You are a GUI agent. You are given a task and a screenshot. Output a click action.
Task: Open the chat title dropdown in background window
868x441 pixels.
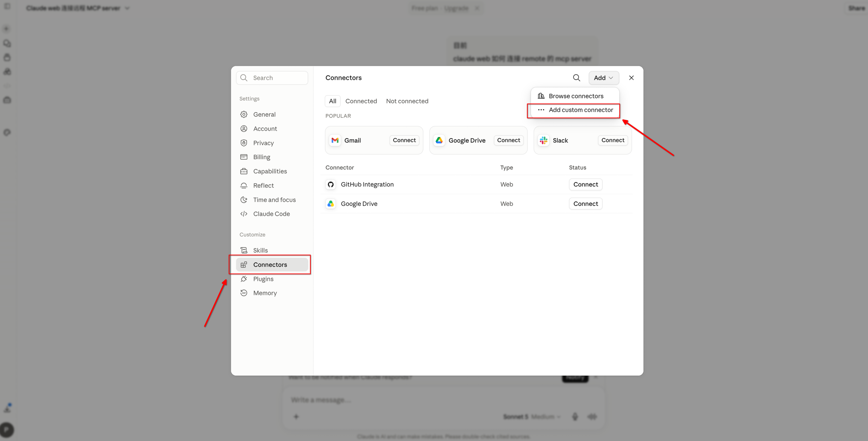click(127, 8)
